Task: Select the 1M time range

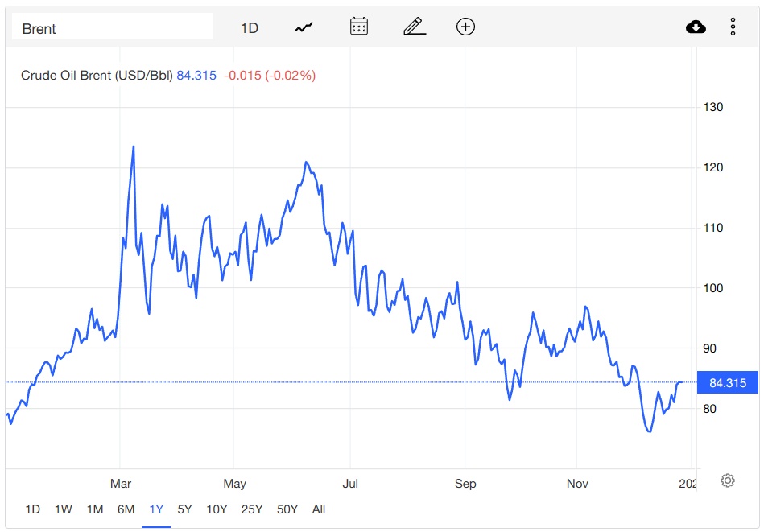Action: [x=95, y=509]
